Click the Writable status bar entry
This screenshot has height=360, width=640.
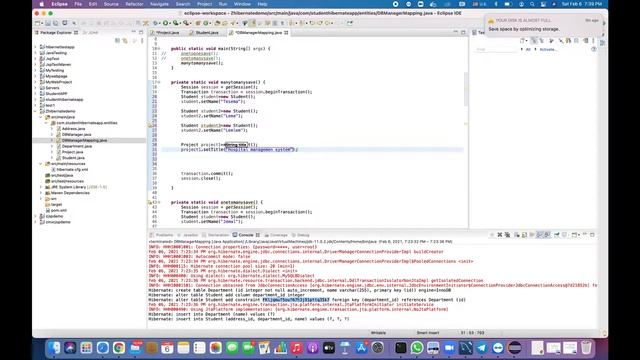pos(378,333)
